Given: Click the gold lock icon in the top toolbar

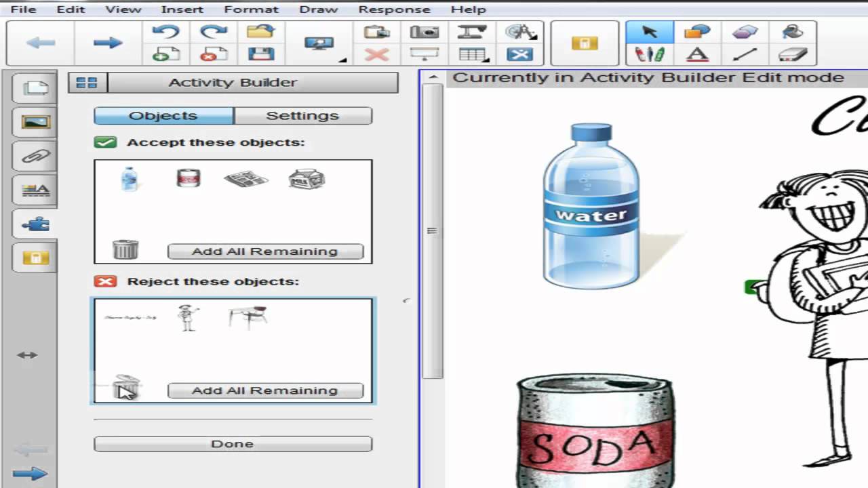Looking at the screenshot, I should 585,43.
